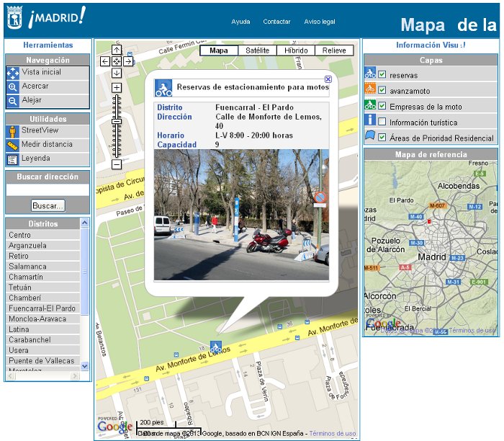Open the Ayuda link in header
504x441 pixels.
(240, 22)
